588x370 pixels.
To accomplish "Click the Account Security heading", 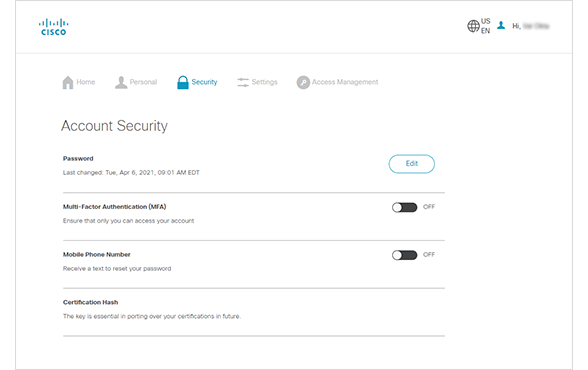I will click(114, 126).
